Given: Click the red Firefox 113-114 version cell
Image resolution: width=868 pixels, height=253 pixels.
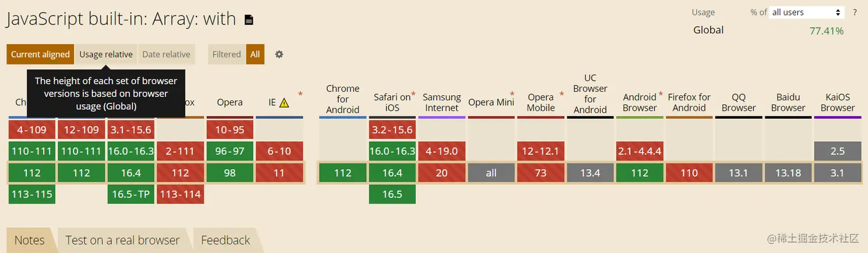Looking at the screenshot, I should (180, 194).
